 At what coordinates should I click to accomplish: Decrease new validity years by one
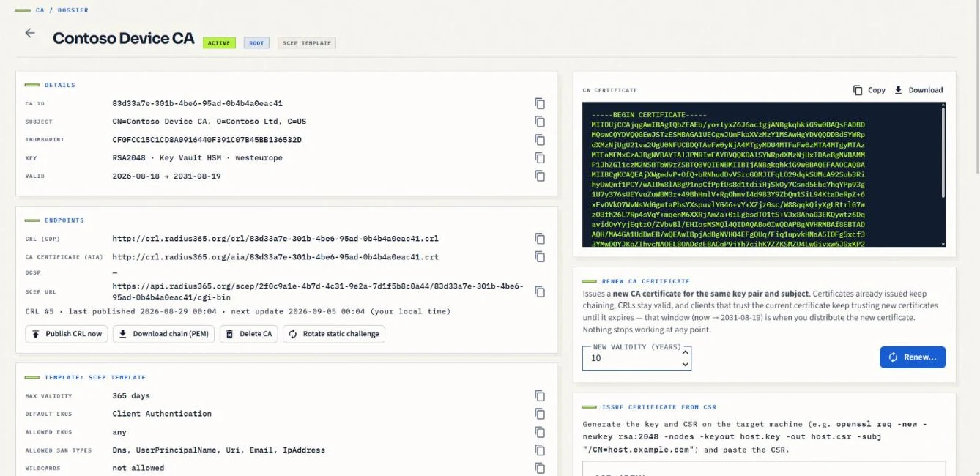686,364
